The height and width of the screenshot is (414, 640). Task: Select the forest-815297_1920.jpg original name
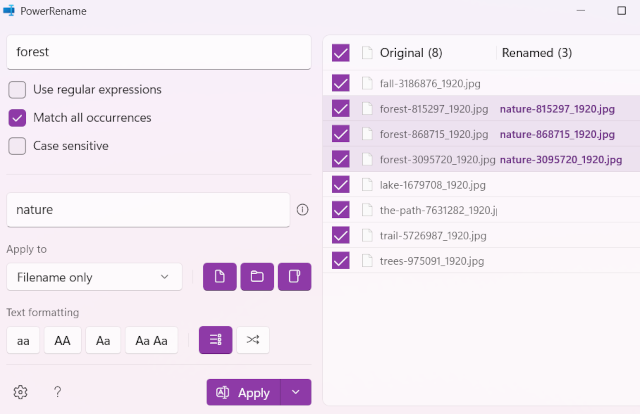(434, 109)
